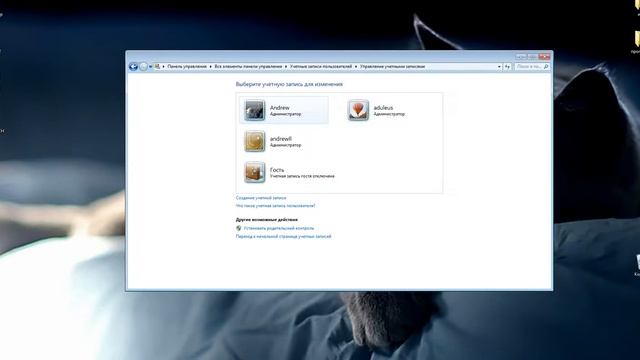Click the shield icon beside parental control link
Viewport: 640px width, 360px height.
(x=239, y=228)
